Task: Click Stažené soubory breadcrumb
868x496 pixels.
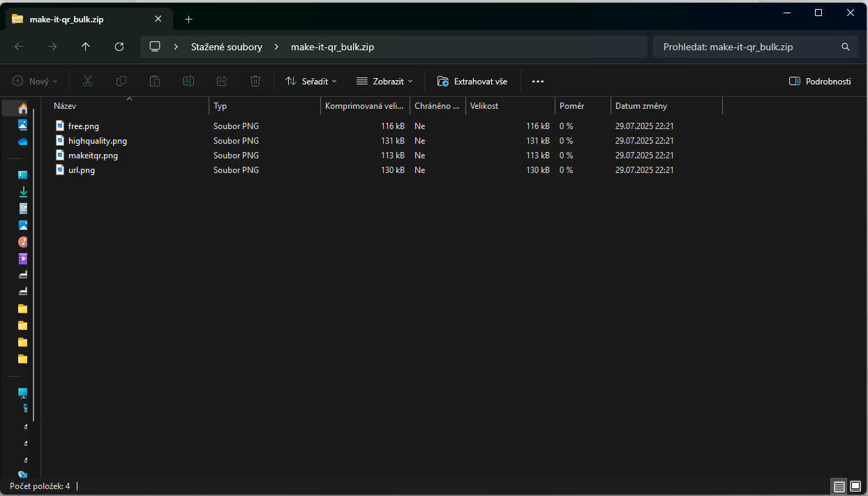Action: coord(227,47)
